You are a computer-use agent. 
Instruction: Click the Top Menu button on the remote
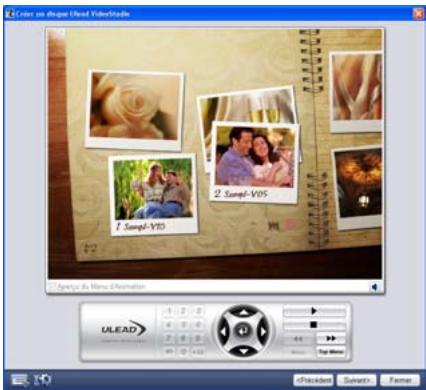click(x=330, y=352)
